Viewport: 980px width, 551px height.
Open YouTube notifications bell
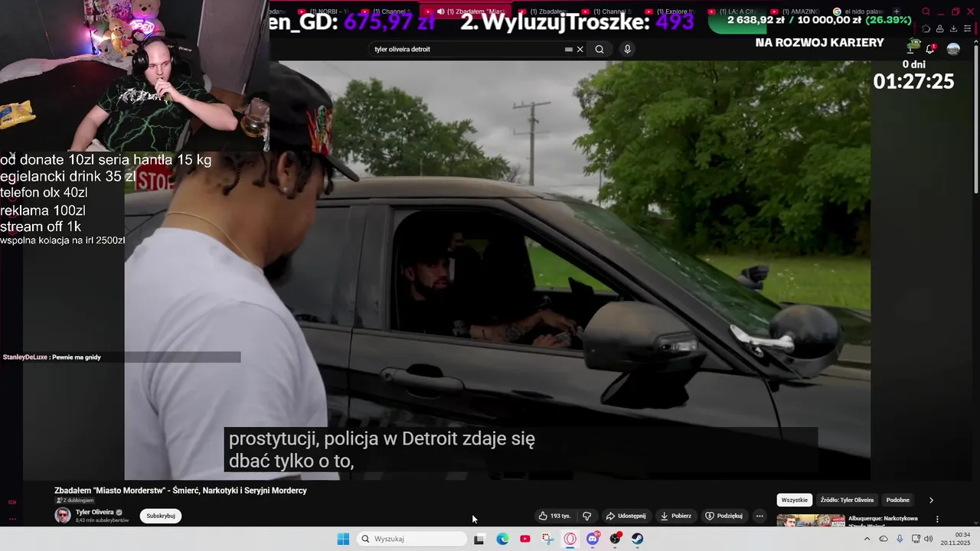tap(930, 49)
